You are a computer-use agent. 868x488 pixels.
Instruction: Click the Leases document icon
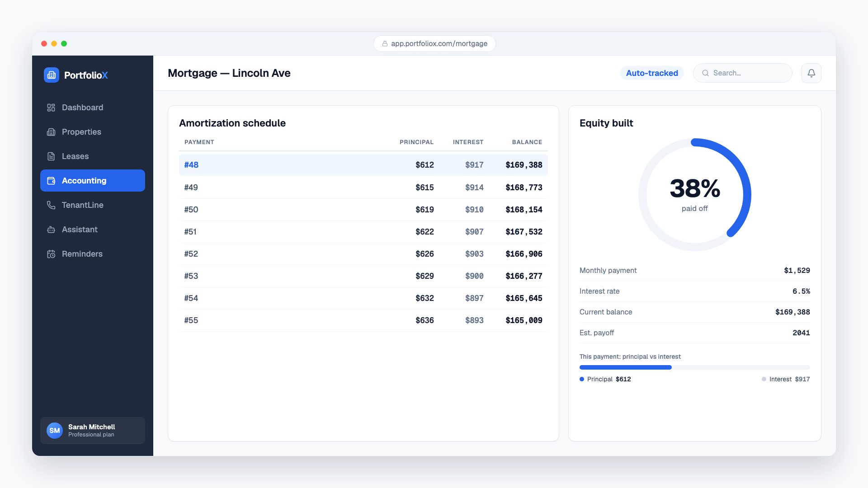(x=51, y=156)
